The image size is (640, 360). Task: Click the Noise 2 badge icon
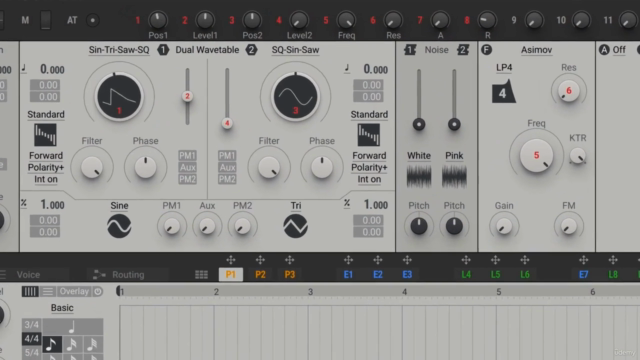click(x=463, y=50)
